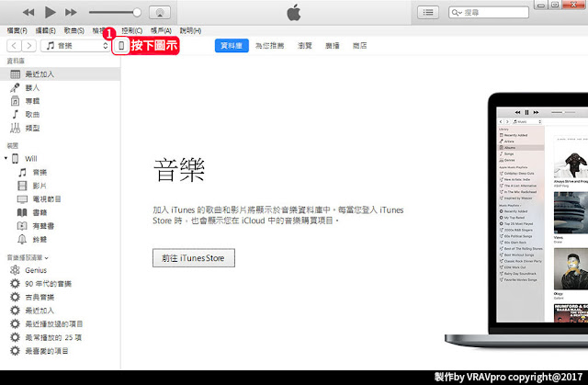Click the Apple logo in the status display

click(294, 12)
